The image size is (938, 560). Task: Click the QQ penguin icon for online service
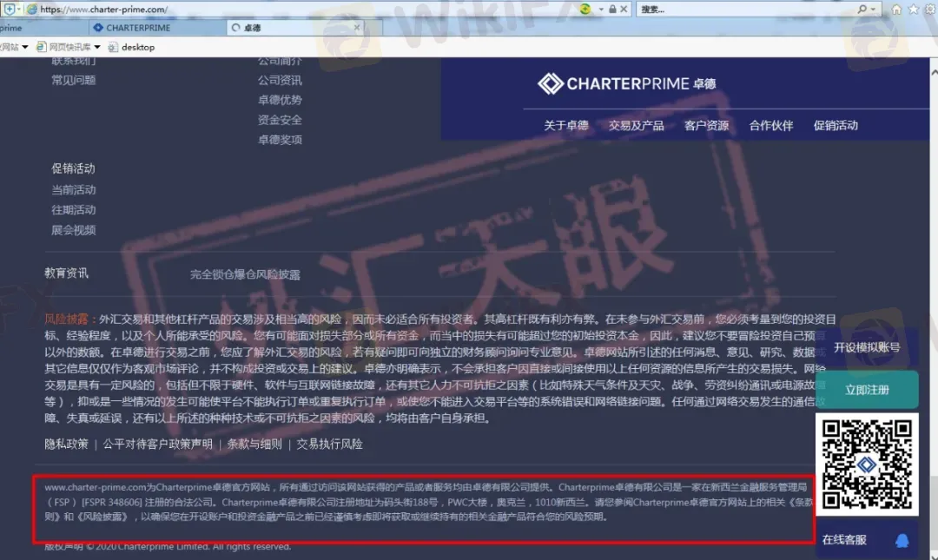(x=902, y=541)
